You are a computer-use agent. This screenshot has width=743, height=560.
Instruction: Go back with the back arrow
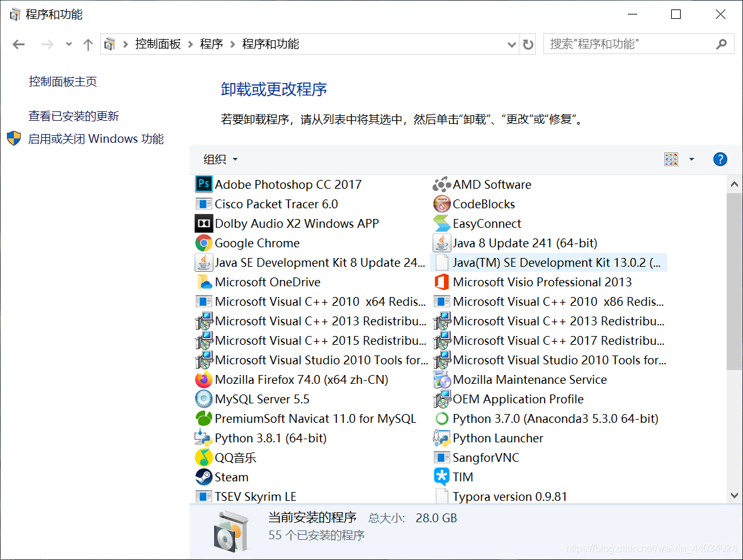18,45
